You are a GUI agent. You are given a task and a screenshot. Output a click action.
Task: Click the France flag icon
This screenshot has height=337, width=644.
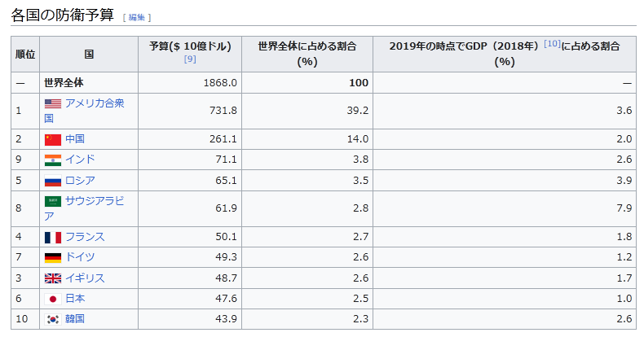click(x=53, y=237)
